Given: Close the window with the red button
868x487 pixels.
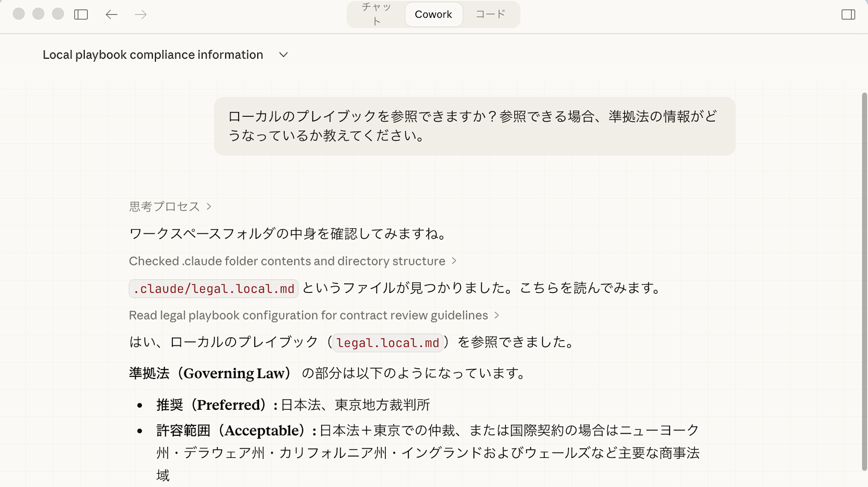Looking at the screenshot, I should (x=18, y=14).
